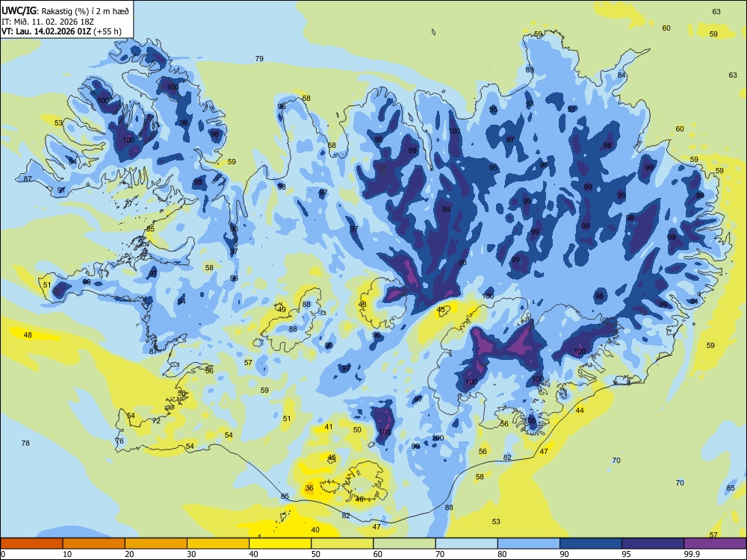
Task: Select the 50–60 pale yellow legend swatch
Action: [x=342, y=544]
